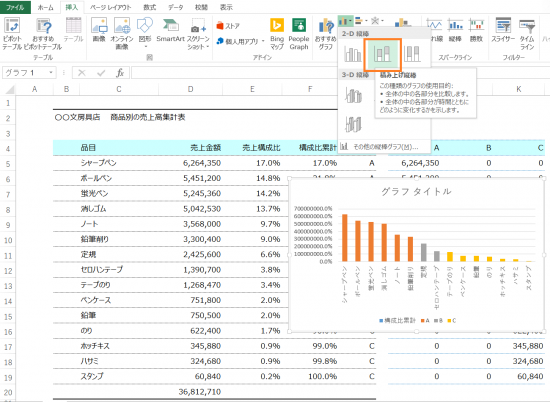Click the Store add-ins button
Screen dimensions: 550x402
pyautogui.click(x=228, y=26)
